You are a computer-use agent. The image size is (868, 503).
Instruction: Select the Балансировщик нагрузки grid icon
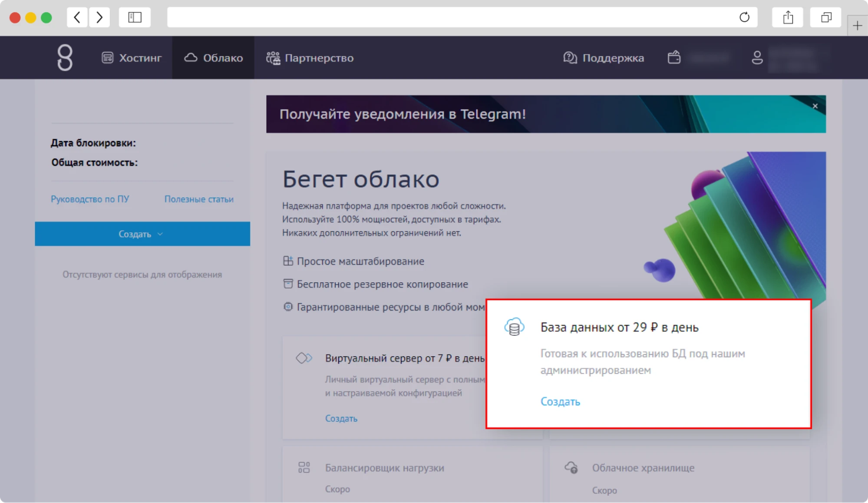tap(304, 468)
